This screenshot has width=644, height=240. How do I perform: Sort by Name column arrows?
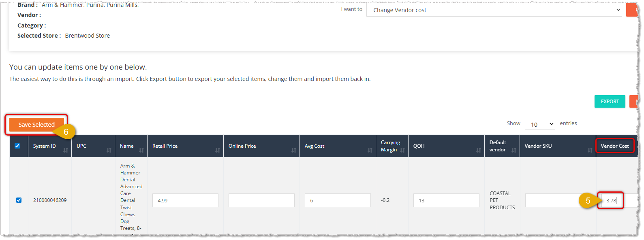[x=141, y=150]
